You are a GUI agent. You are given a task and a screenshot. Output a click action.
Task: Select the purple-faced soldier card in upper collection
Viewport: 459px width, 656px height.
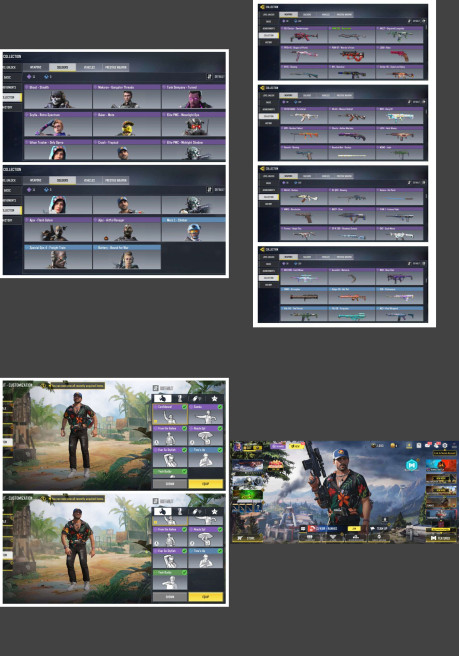(193, 97)
